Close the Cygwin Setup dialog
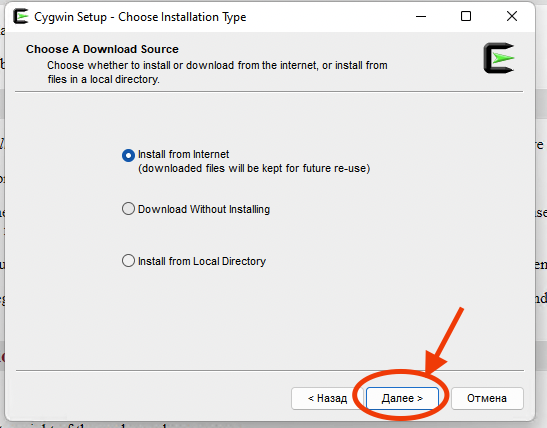This screenshot has height=428, width=547. (512, 16)
